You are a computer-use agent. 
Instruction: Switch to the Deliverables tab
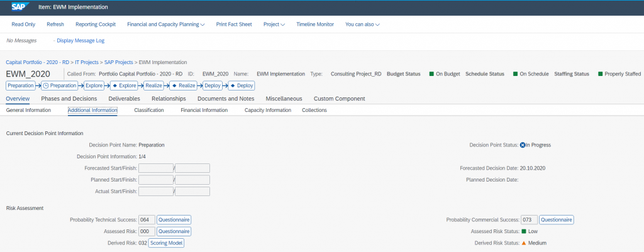coord(124,99)
